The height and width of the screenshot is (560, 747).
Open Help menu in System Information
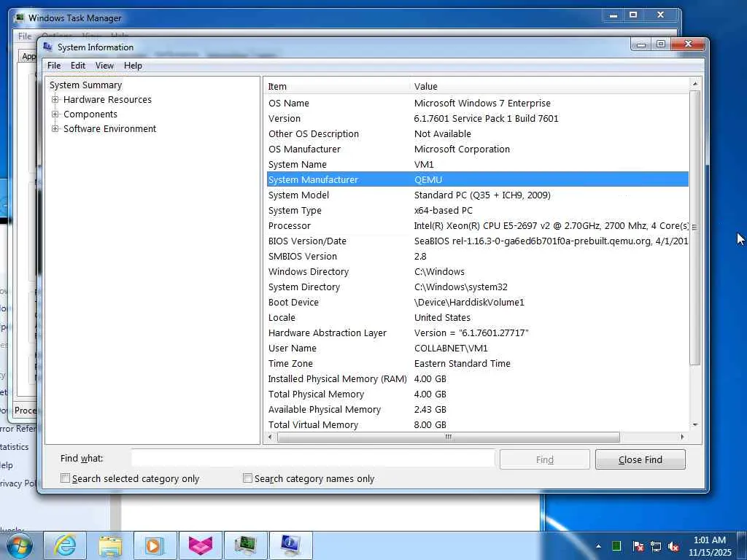point(133,66)
